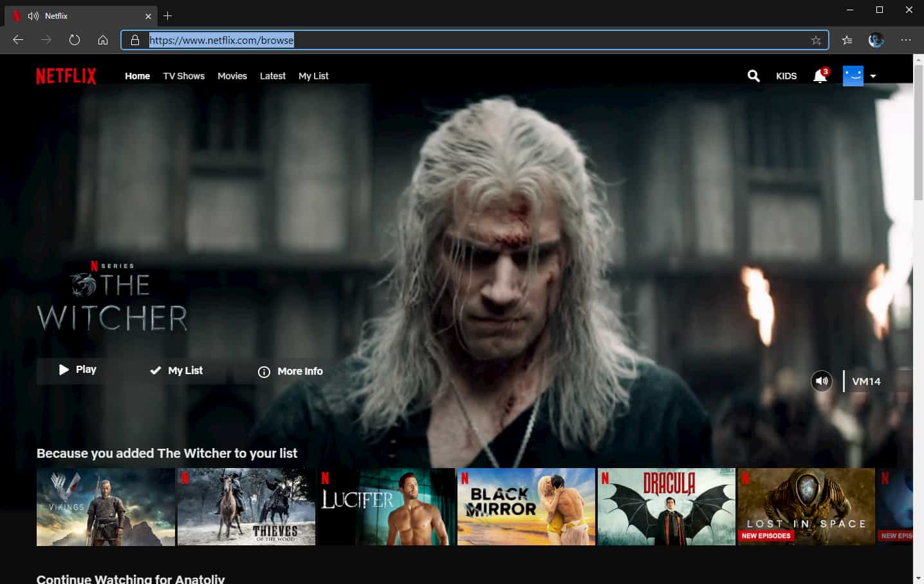The width and height of the screenshot is (924, 584).
Task: Open the profile avatar icon
Action: [853, 76]
